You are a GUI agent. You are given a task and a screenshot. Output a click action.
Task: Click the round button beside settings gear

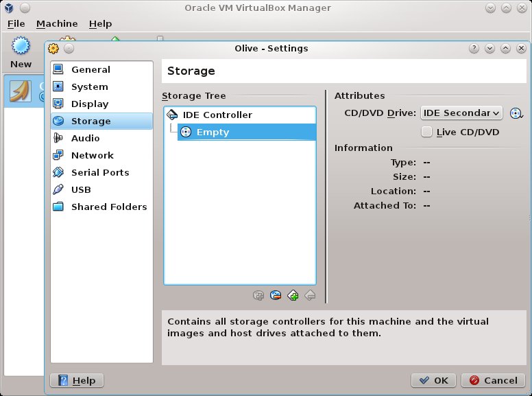pos(69,49)
